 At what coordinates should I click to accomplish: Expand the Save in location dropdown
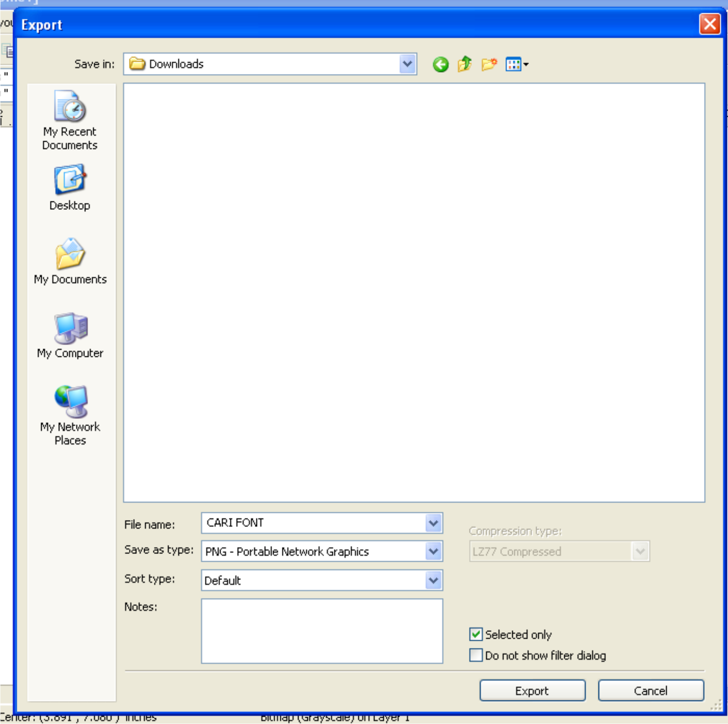(407, 64)
